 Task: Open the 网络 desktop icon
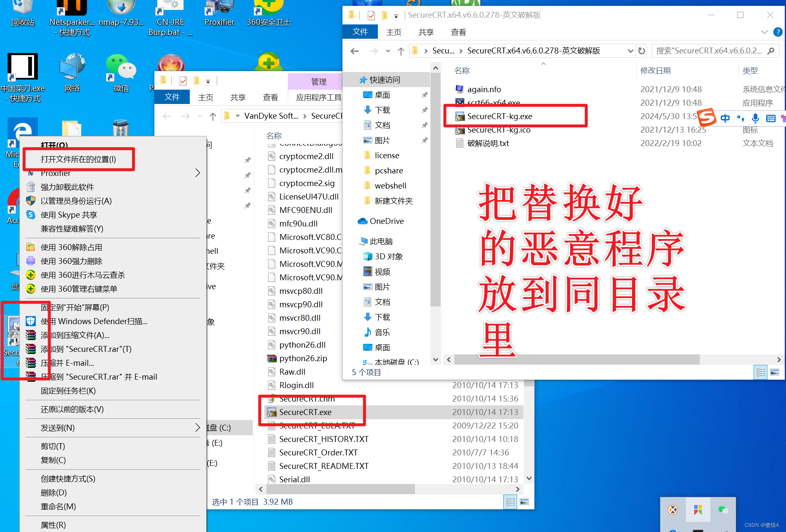coord(72,72)
